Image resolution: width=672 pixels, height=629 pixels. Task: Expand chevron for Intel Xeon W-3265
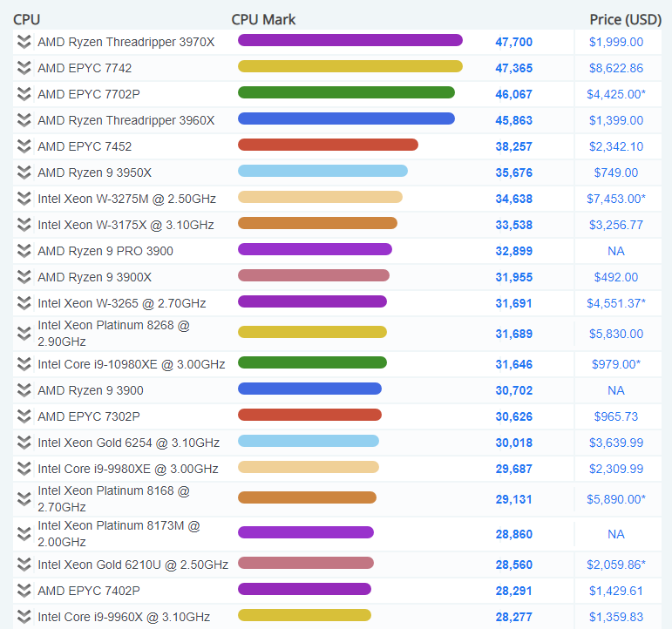(24, 303)
